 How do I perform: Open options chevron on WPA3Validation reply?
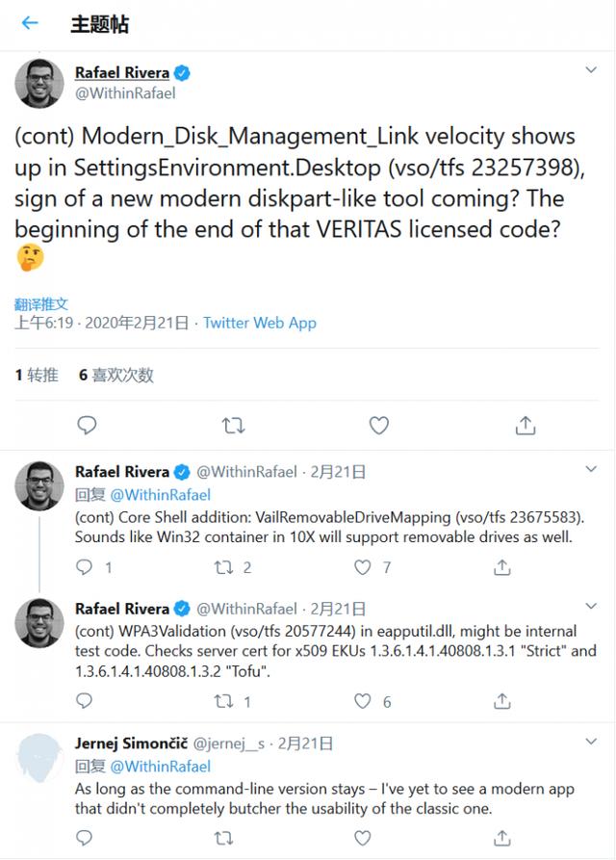click(x=591, y=606)
